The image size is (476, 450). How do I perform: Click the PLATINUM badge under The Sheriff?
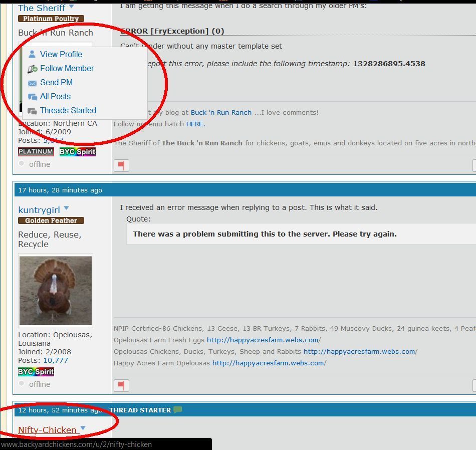point(36,152)
